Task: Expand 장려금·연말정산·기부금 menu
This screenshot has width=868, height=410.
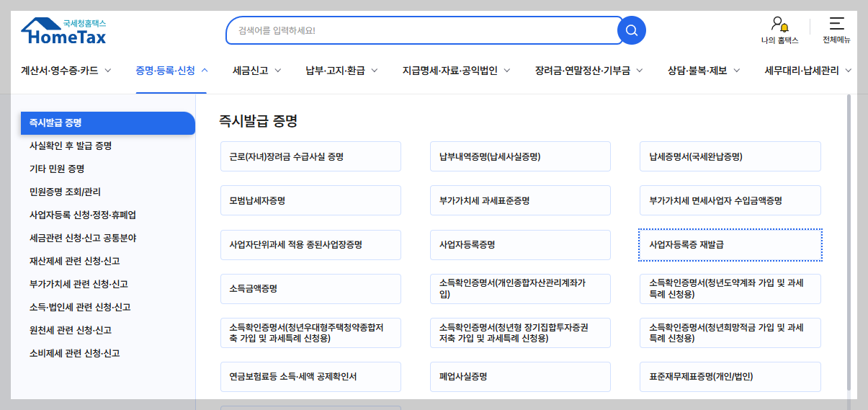Action: point(589,71)
